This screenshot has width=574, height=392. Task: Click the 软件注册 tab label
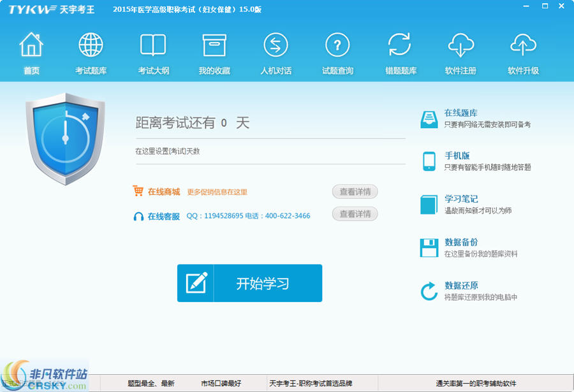pos(460,71)
